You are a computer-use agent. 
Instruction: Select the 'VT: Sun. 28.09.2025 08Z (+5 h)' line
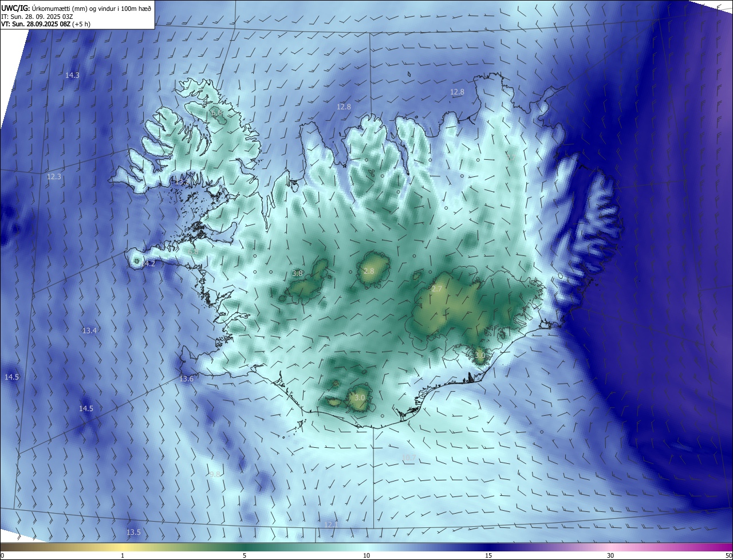46,24
